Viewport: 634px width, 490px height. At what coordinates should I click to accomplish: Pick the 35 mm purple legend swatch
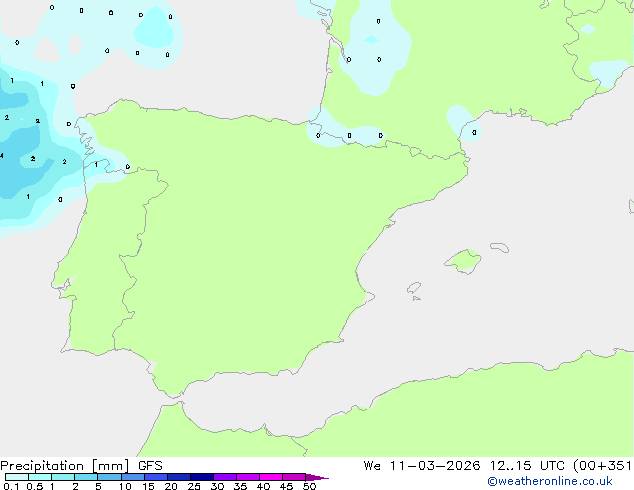tap(248, 477)
